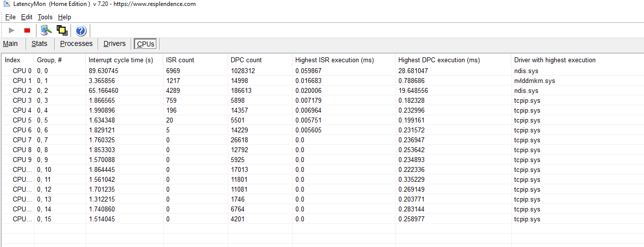This screenshot has width=644, height=247.
Task: Stop monitoring with the red square icon
Action: pyautogui.click(x=27, y=31)
